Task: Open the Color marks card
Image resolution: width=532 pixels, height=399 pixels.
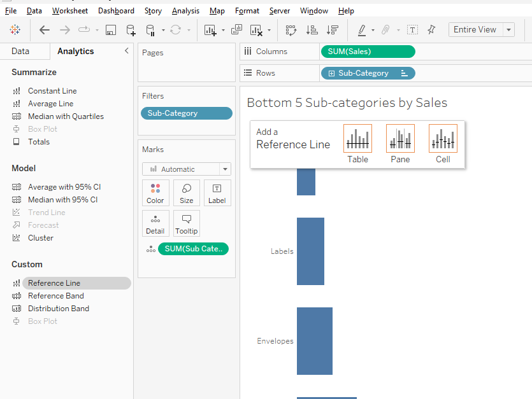Action: [x=155, y=193]
